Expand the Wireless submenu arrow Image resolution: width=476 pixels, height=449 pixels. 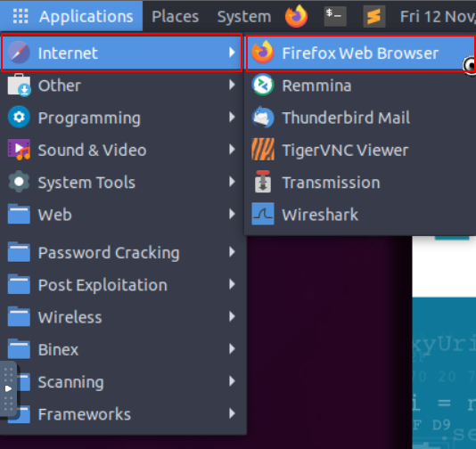coord(232,317)
